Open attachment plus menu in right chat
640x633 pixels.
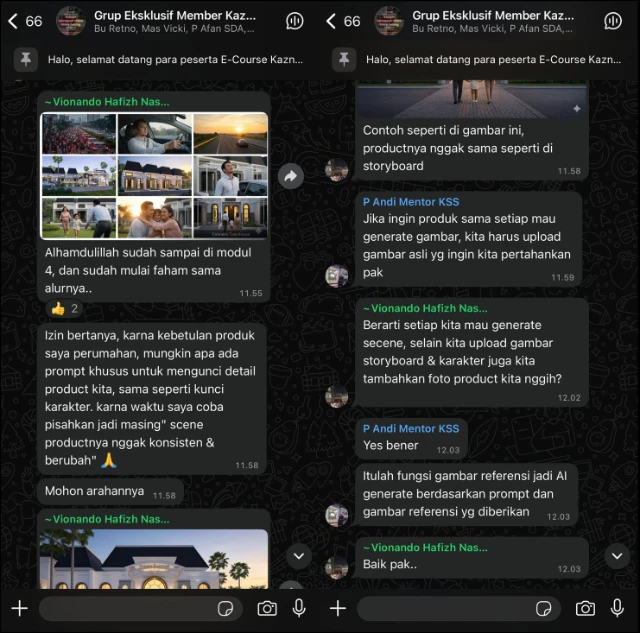point(338,609)
